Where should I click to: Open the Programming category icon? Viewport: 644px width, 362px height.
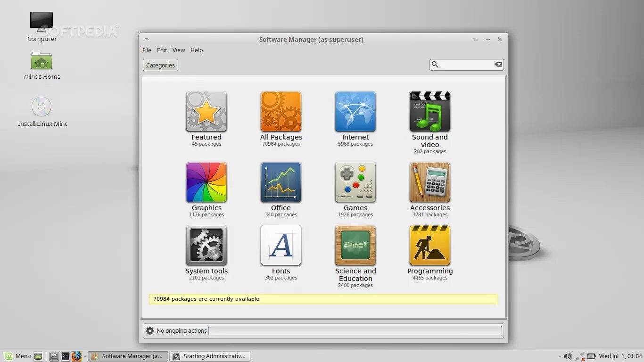(430, 246)
